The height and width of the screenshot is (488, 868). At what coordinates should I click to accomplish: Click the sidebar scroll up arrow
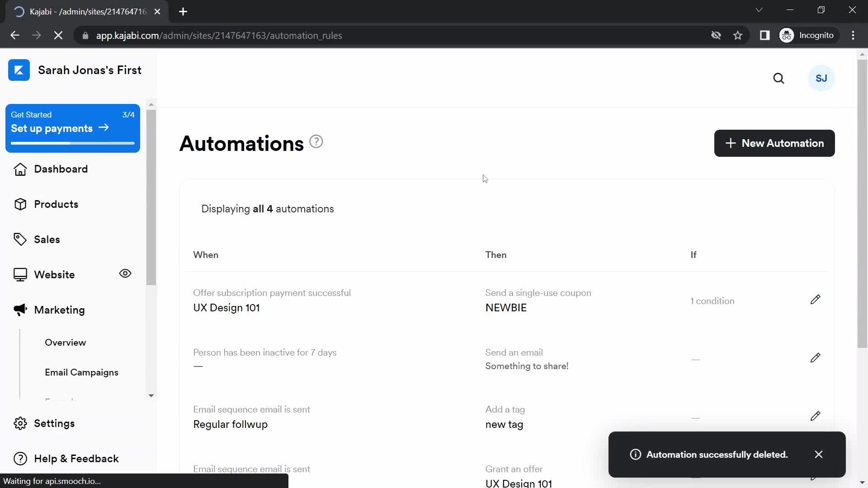151,104
